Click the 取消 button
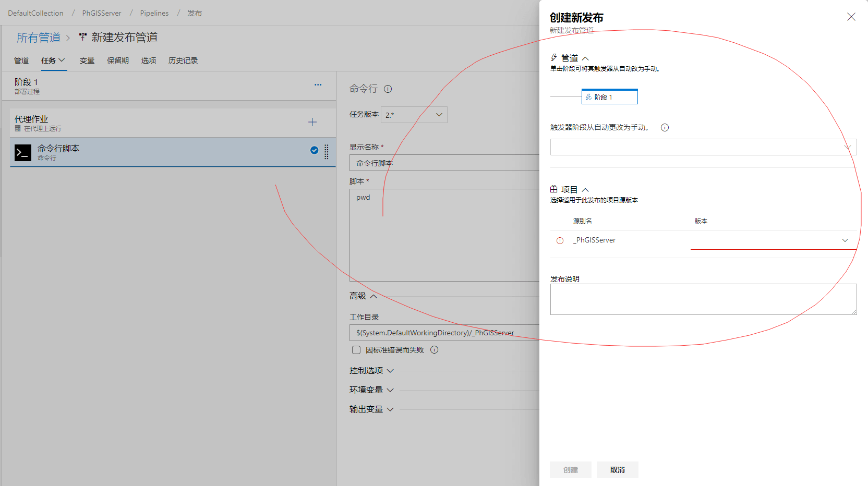This screenshot has height=486, width=868. click(x=617, y=470)
